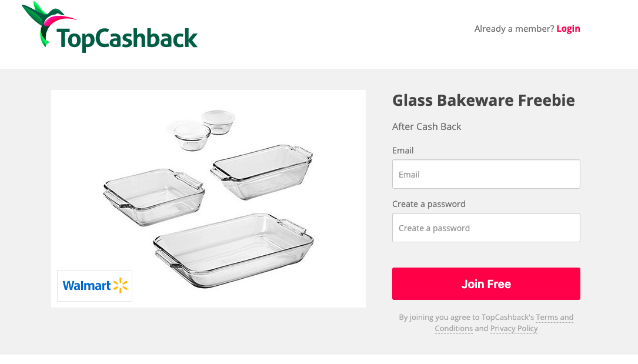This screenshot has width=638, height=364.
Task: Click the agreement disclaimer text below Join Free
Action: click(486, 322)
